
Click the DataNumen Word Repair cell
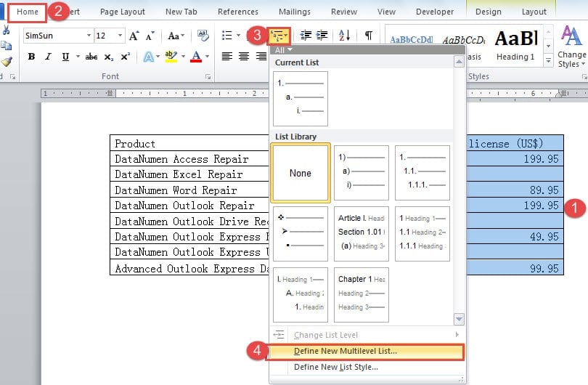pos(189,190)
